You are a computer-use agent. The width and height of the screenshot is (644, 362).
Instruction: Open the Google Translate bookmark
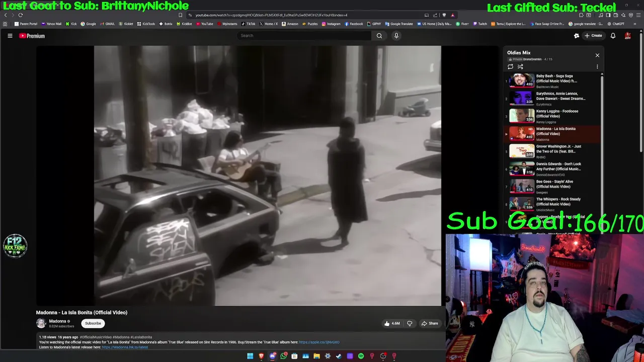coord(399,24)
